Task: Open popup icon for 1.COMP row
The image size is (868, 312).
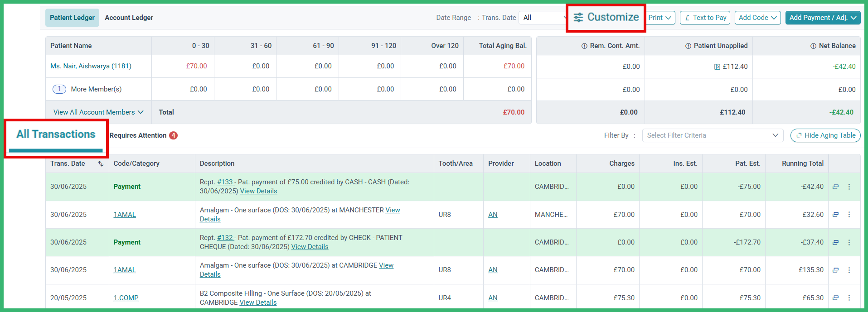Action: [835, 298]
